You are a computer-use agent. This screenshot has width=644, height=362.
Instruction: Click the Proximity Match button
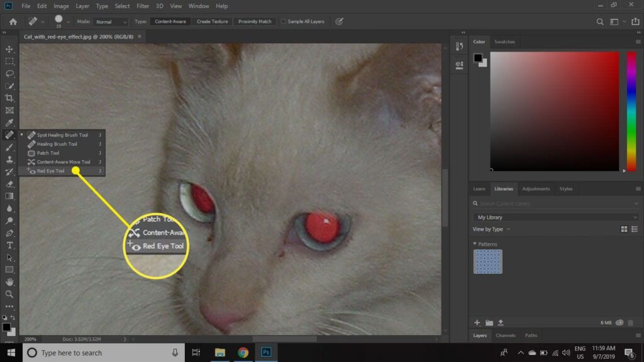(x=255, y=21)
